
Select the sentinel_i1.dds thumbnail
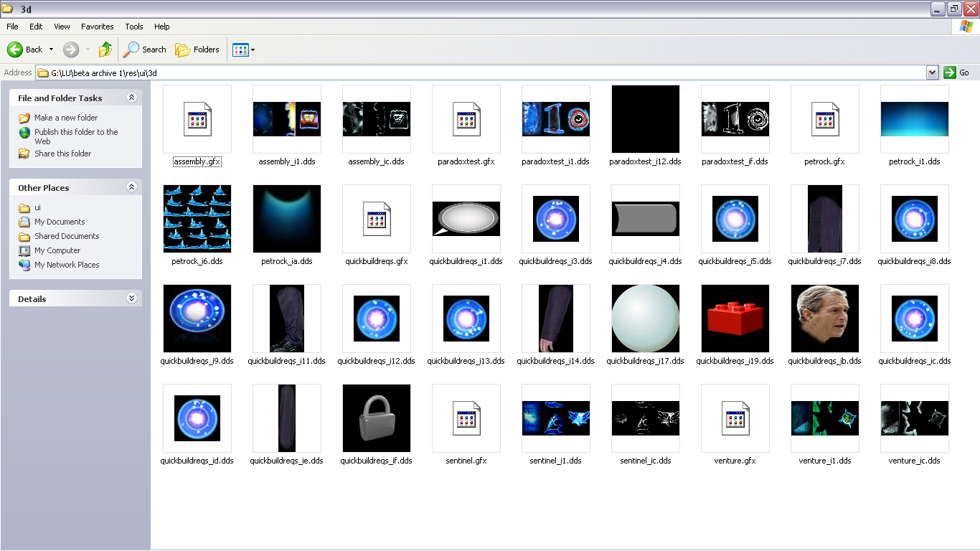[556, 418]
